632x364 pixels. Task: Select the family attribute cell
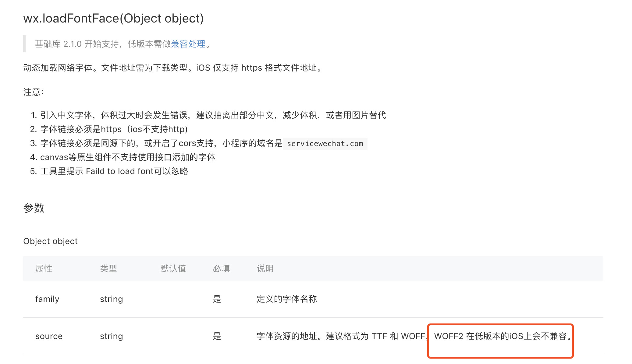(x=47, y=299)
